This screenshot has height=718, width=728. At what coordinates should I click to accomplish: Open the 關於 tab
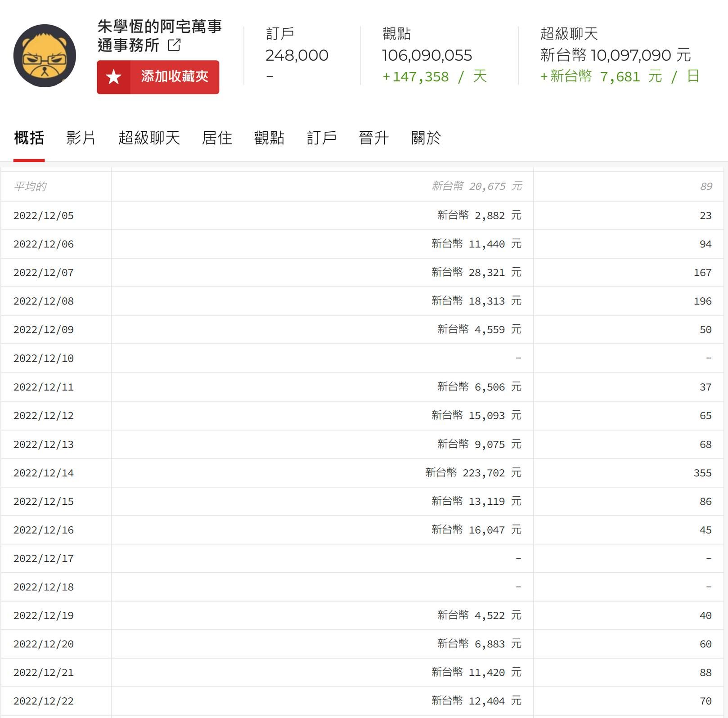coord(426,138)
